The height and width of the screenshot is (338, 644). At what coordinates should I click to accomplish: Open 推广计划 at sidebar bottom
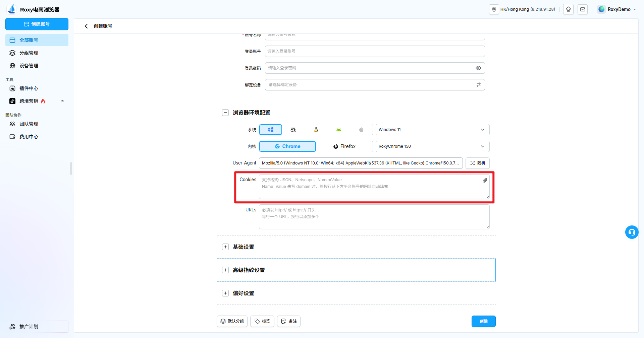point(37,327)
